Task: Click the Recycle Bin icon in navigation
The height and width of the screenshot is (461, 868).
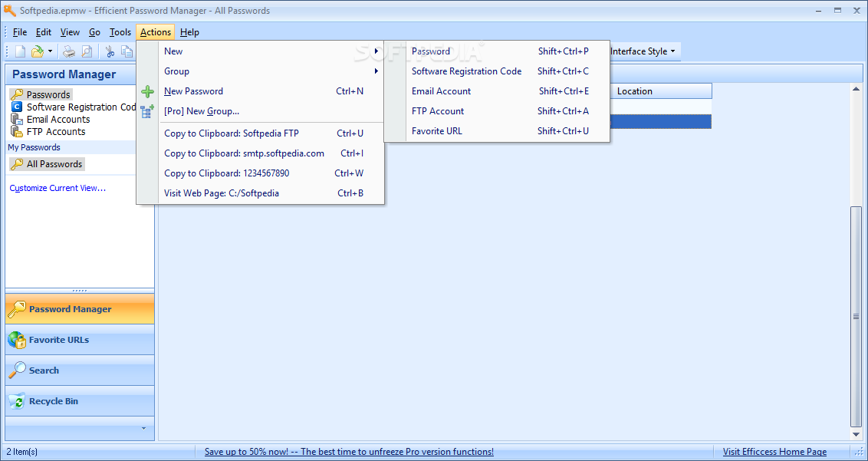Action: tap(17, 401)
